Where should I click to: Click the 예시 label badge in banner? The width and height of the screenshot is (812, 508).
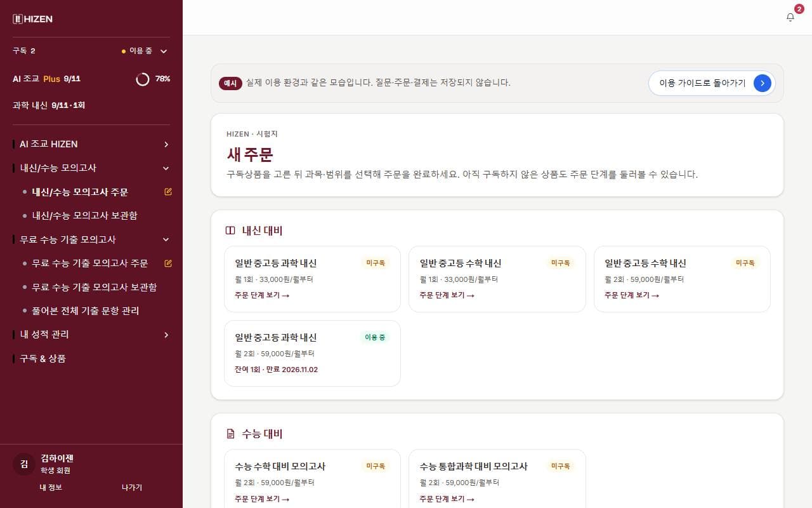(230, 83)
